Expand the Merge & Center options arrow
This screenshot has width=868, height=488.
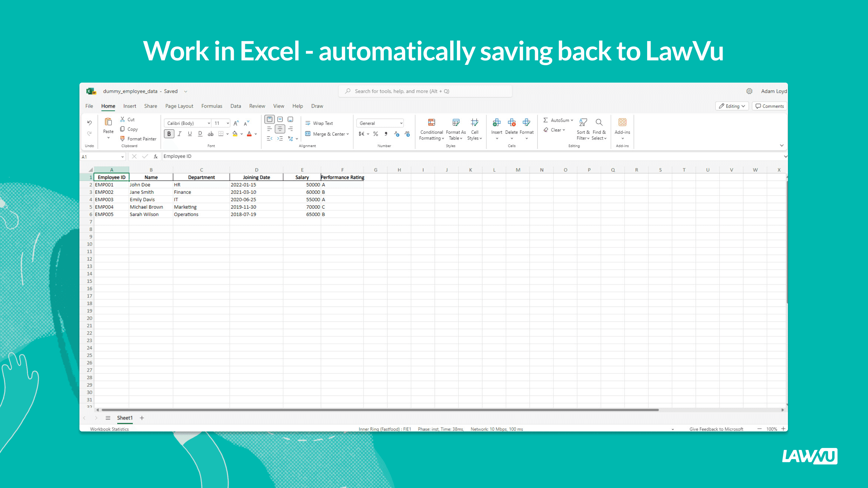coord(347,134)
